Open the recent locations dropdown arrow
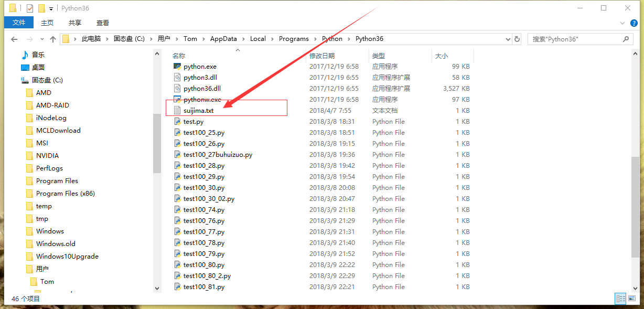The height and width of the screenshot is (309, 644). click(x=41, y=39)
